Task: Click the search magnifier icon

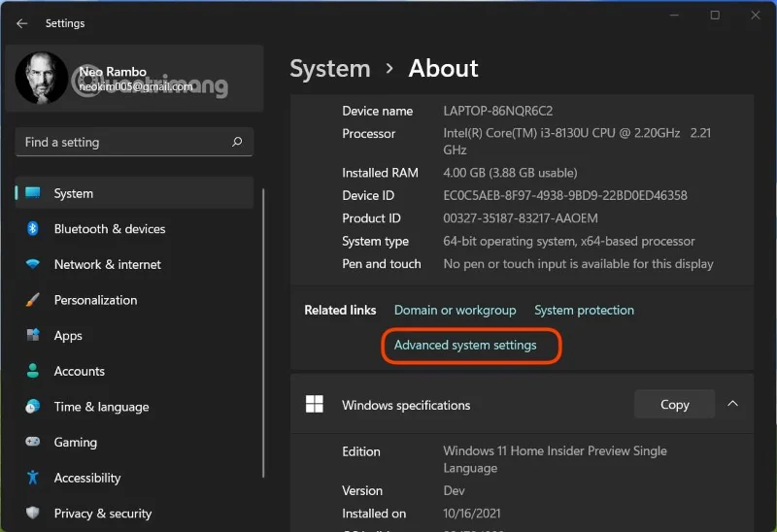Action: (237, 142)
